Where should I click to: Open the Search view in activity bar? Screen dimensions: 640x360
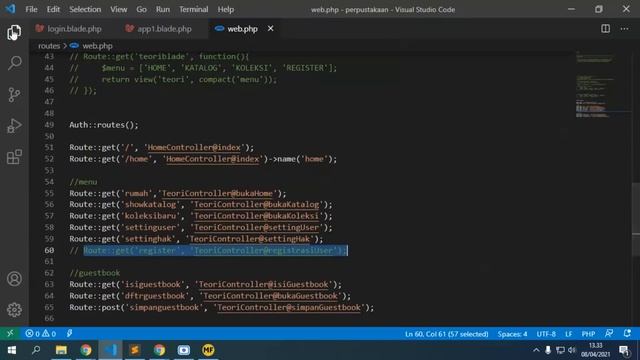point(14,63)
